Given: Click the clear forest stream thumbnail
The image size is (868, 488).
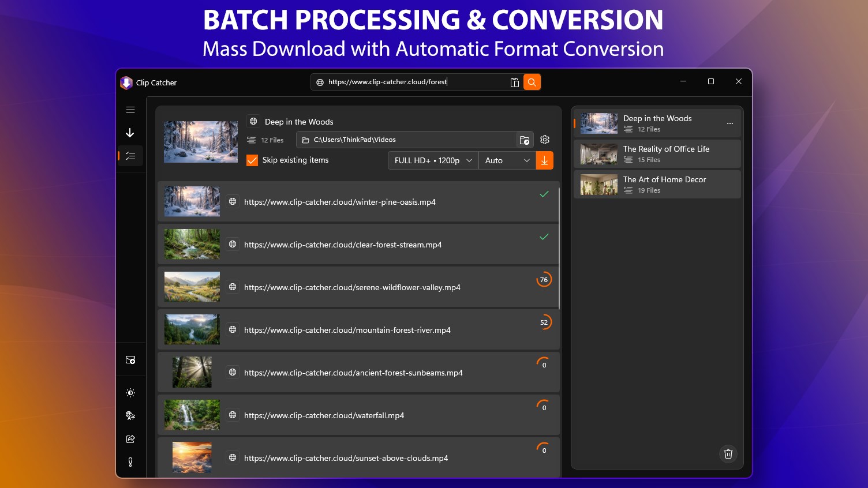Looking at the screenshot, I should click(192, 244).
